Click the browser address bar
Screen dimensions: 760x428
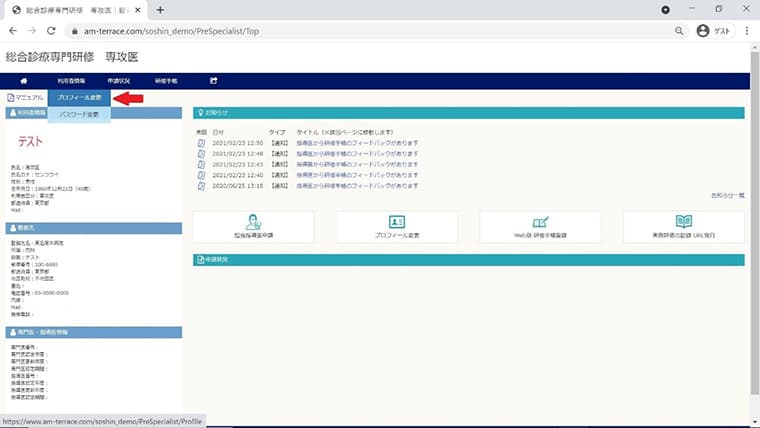(373, 31)
